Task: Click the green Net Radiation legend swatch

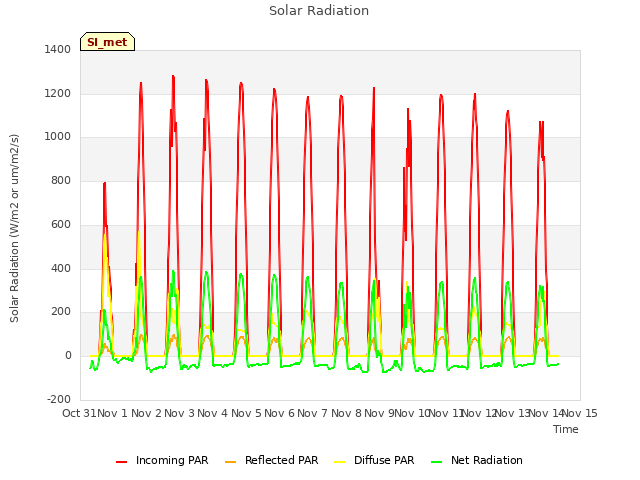Action: click(x=437, y=461)
